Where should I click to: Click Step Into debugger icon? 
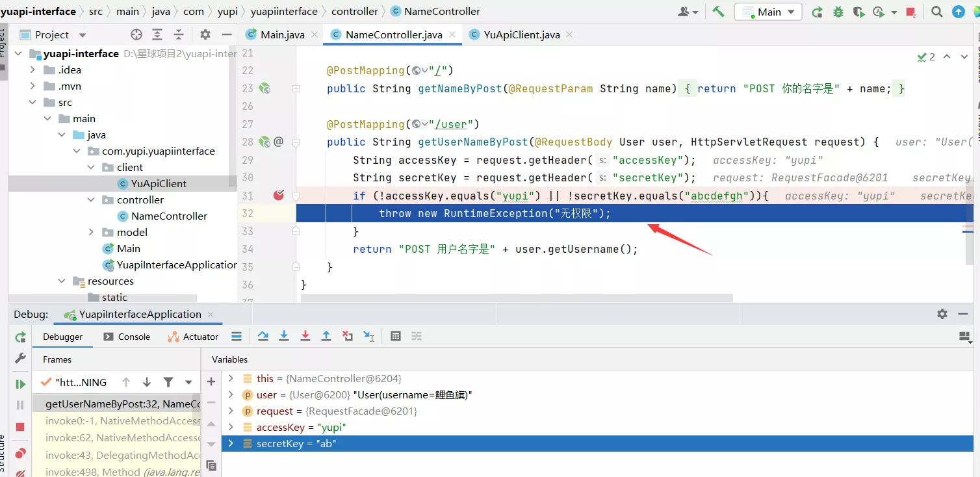[284, 336]
